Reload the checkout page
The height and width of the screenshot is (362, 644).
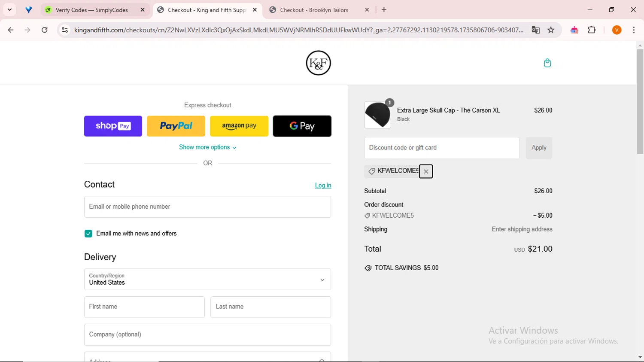tap(45, 30)
